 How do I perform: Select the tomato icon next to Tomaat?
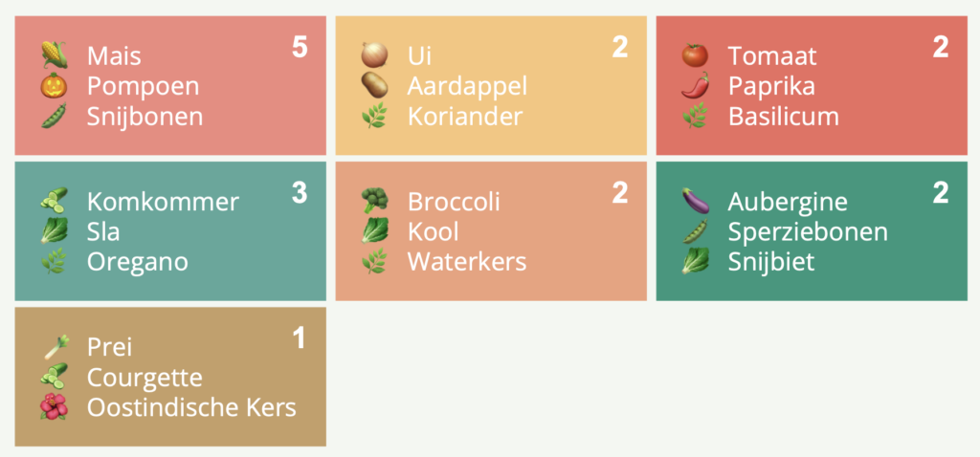[695, 54]
